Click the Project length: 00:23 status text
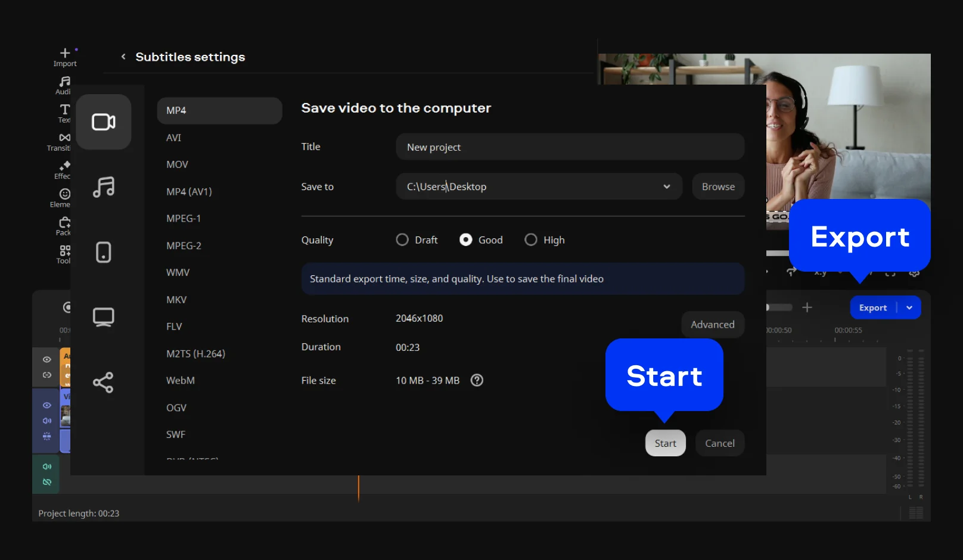This screenshot has width=963, height=560. (x=79, y=514)
